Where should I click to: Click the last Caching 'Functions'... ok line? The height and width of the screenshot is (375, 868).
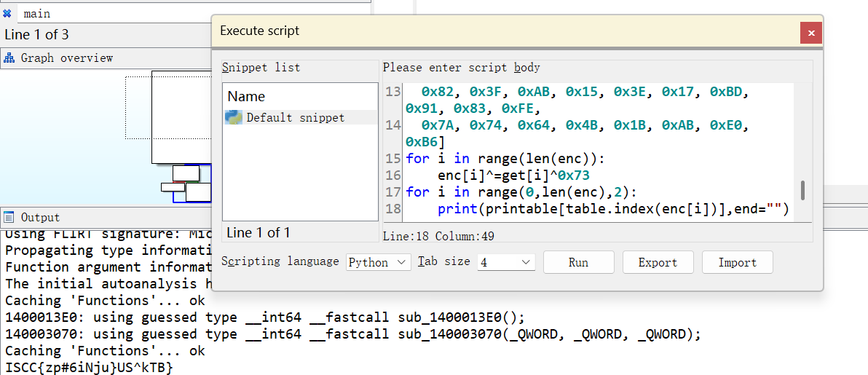tap(105, 351)
